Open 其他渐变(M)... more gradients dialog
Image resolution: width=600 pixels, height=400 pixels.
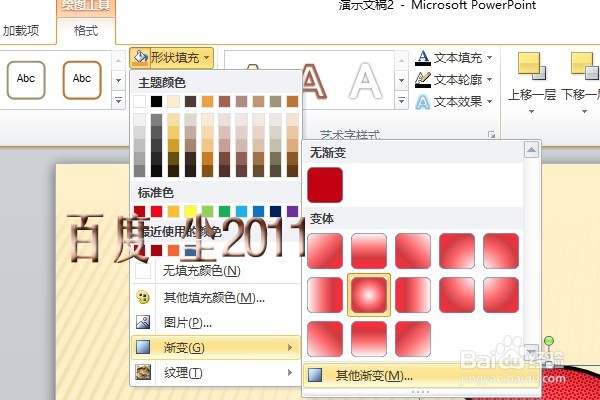point(421,376)
